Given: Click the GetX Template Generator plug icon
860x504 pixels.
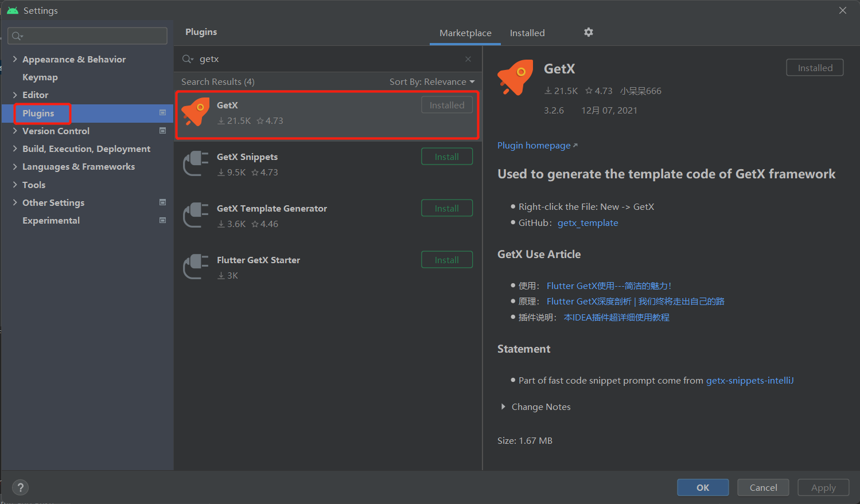Looking at the screenshot, I should point(196,215).
